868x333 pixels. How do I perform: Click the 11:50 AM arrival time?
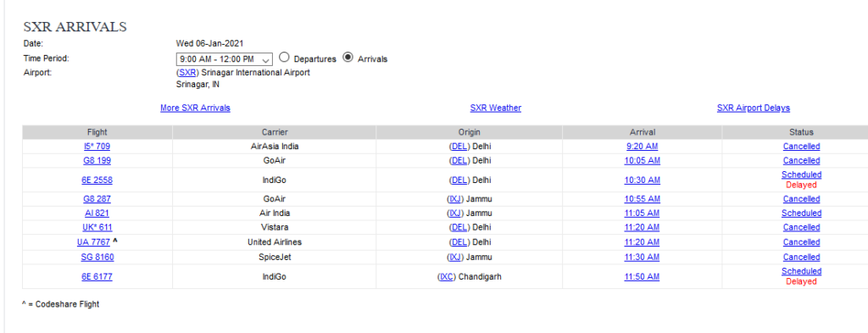coord(643,276)
